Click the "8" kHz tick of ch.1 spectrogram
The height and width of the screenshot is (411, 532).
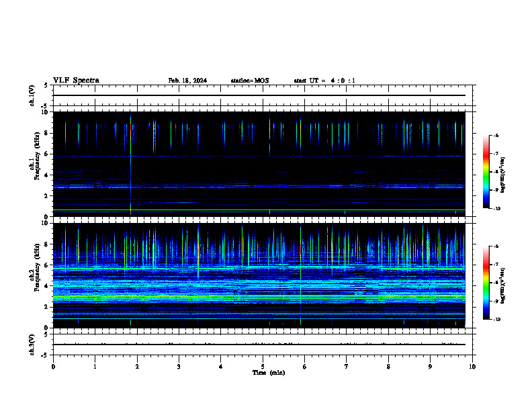tap(47, 133)
